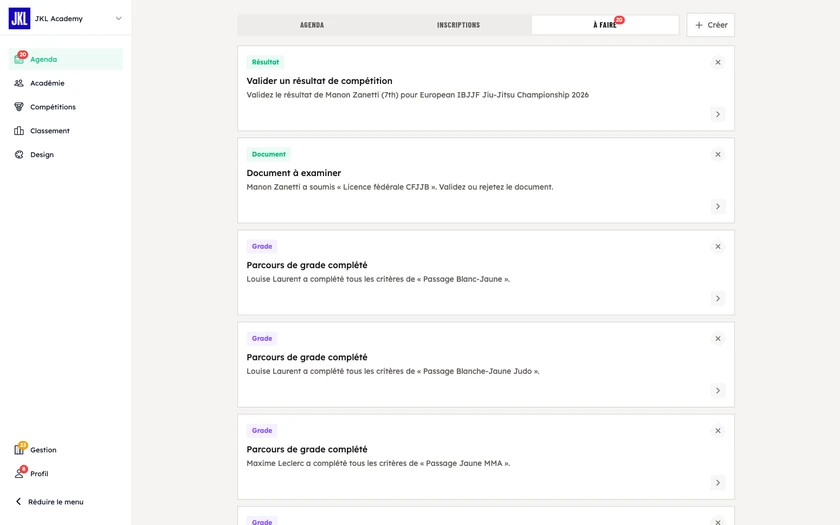The height and width of the screenshot is (525, 840).
Task: Click the Design palette icon
Action: tap(19, 154)
